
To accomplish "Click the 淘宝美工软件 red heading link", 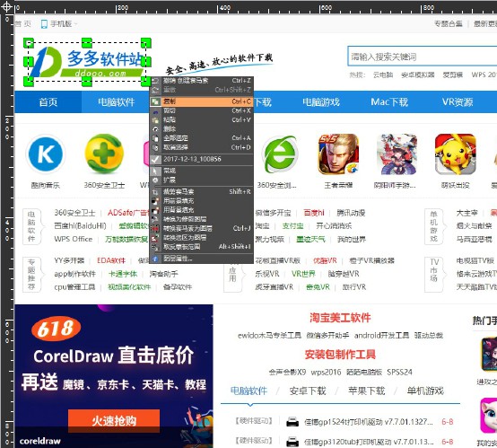I will [340, 318].
